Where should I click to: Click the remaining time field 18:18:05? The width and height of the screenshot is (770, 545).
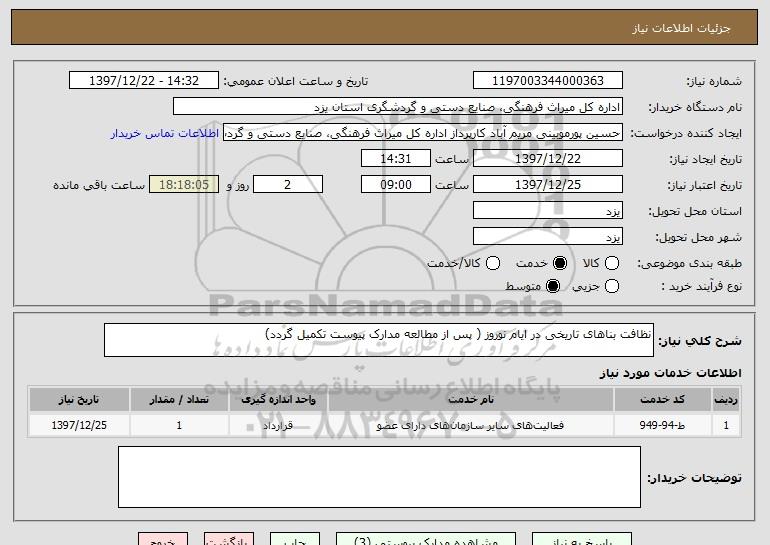pyautogui.click(x=184, y=185)
